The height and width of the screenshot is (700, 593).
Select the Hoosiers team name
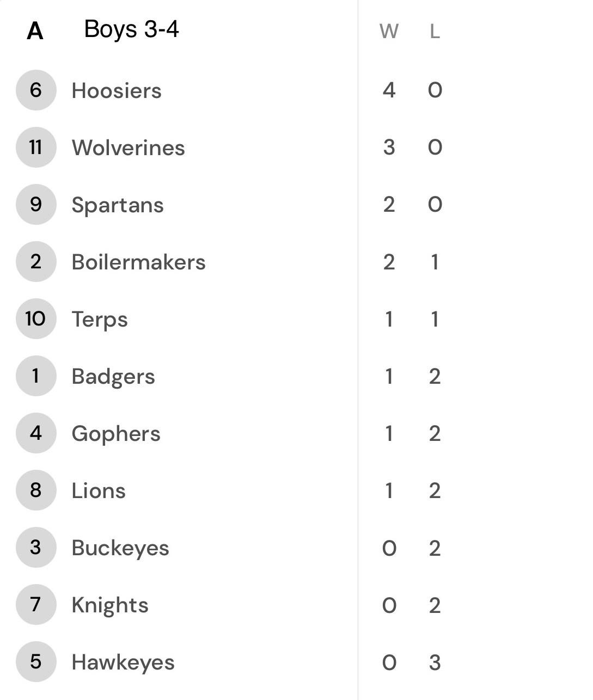click(117, 91)
